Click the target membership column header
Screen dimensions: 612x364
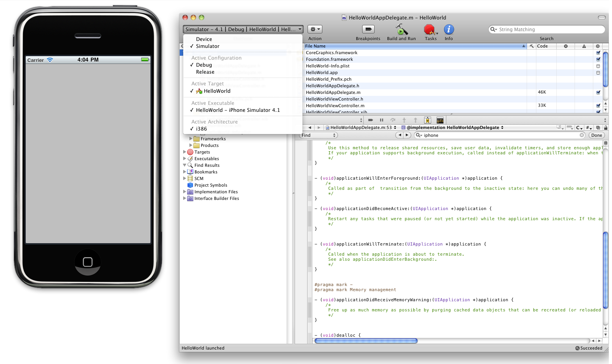pos(598,46)
